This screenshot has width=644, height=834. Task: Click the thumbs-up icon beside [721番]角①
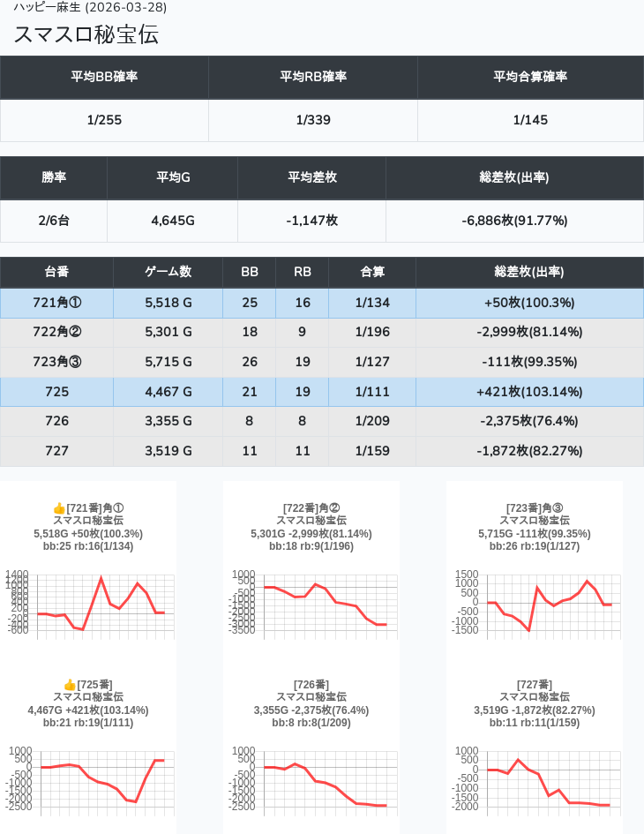pyautogui.click(x=59, y=508)
